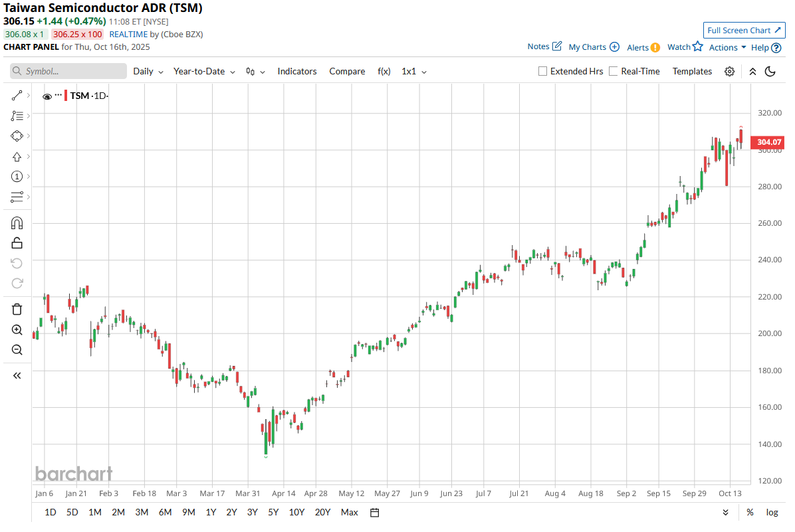The height and width of the screenshot is (532, 795).
Task: Zoom in with magnifier plus icon
Action: pos(17,330)
